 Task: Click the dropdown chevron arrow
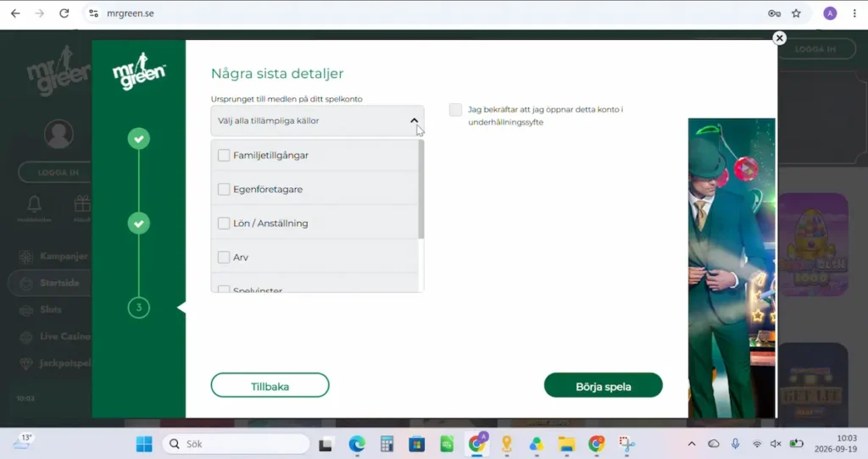(x=414, y=120)
